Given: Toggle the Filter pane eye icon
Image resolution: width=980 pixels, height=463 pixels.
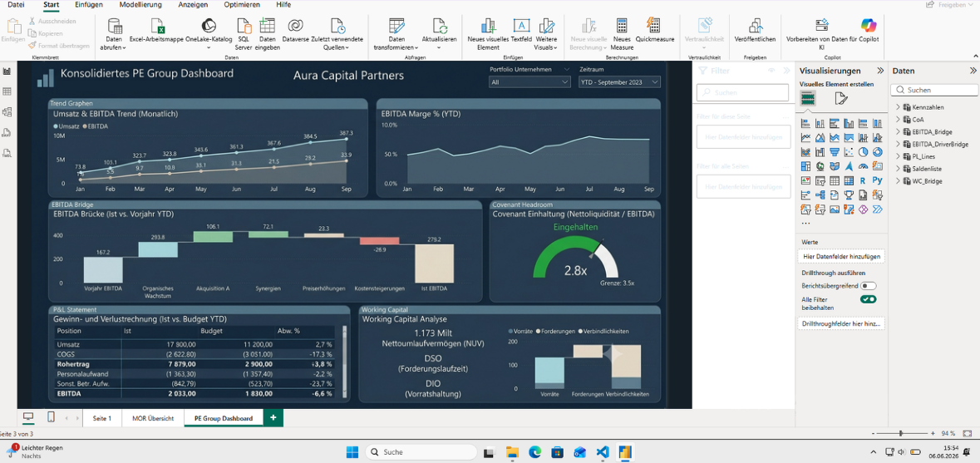Looking at the screenshot, I should tap(771, 71).
